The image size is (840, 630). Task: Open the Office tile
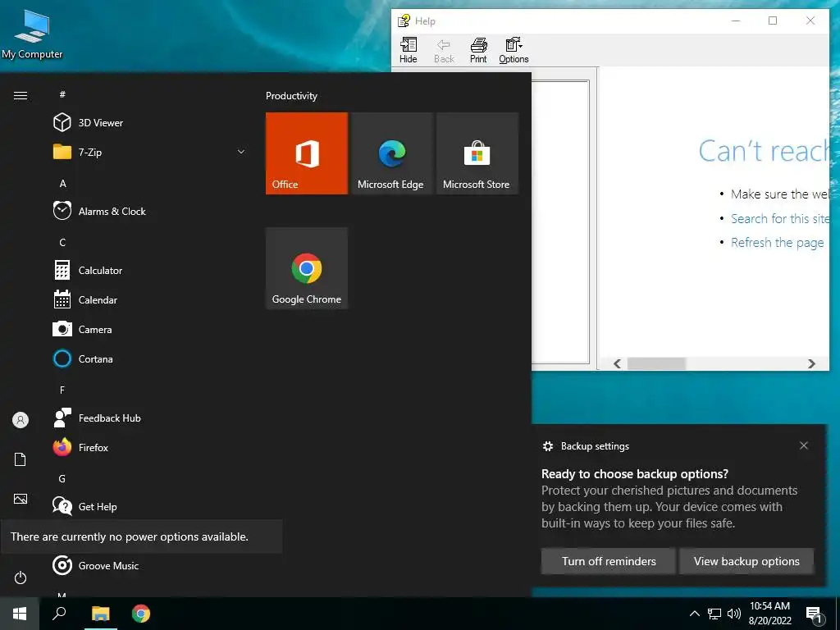307,153
